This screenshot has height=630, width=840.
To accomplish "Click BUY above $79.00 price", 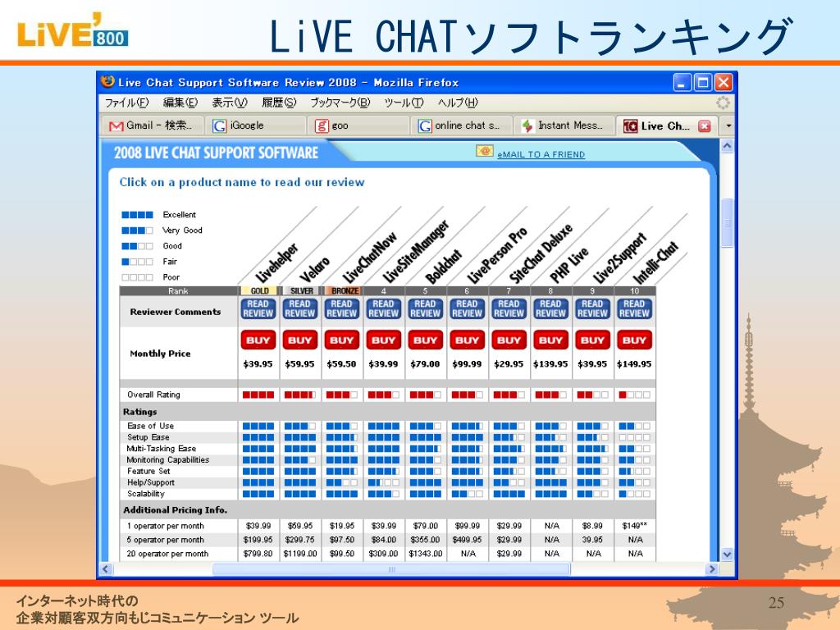I will 426,340.
